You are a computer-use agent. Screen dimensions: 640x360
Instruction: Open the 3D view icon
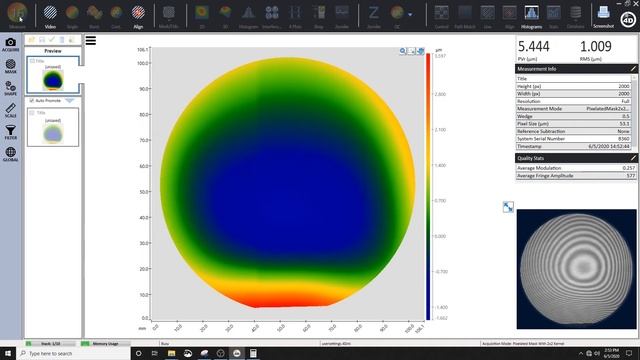point(225,16)
